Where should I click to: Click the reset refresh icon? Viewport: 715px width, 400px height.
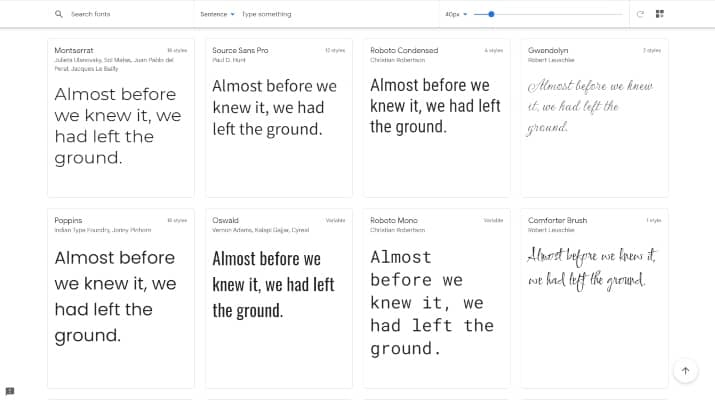point(640,14)
